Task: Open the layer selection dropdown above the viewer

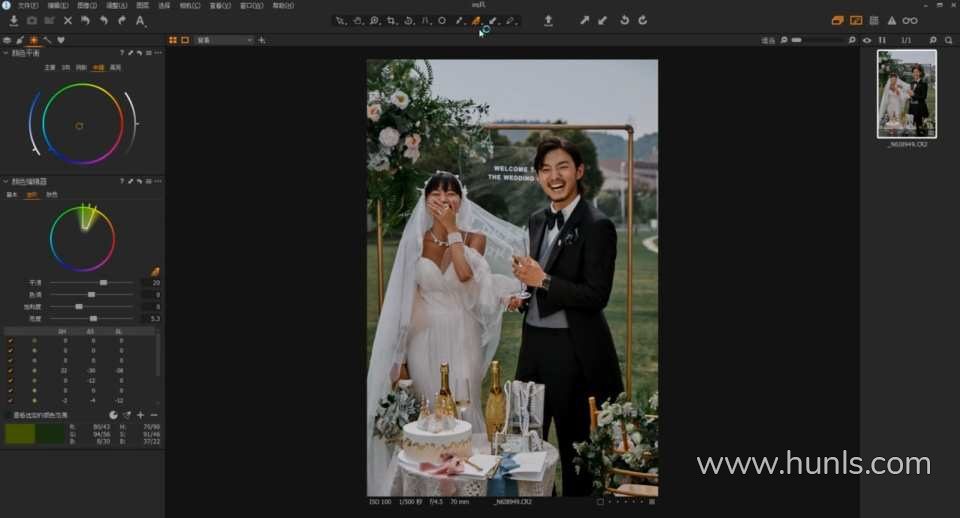Action: point(224,40)
